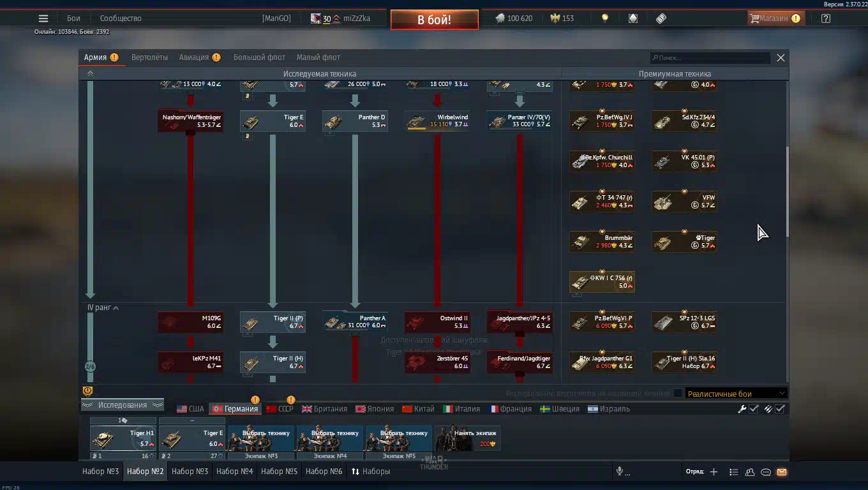Select the Panzer IV/70(V) vehicle card
Image resolution: width=868 pixels, height=490 pixels.
click(x=520, y=121)
